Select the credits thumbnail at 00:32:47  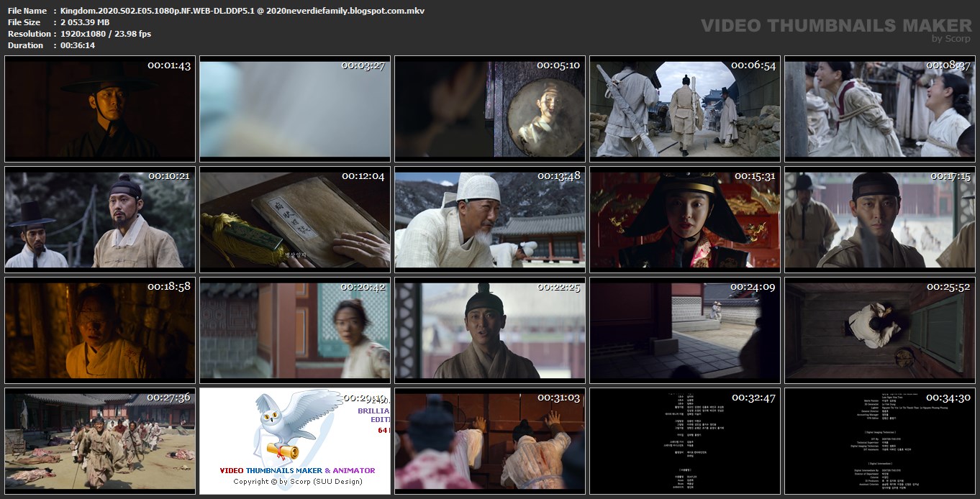(685, 441)
